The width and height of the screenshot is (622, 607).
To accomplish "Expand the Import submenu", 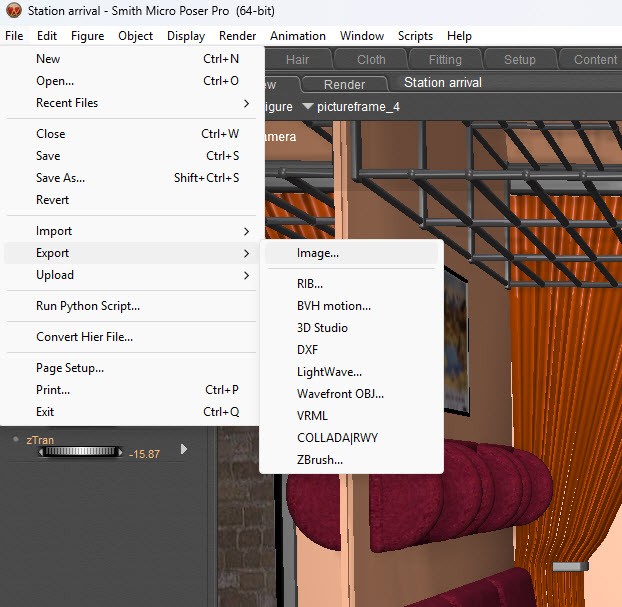I will 130,231.
